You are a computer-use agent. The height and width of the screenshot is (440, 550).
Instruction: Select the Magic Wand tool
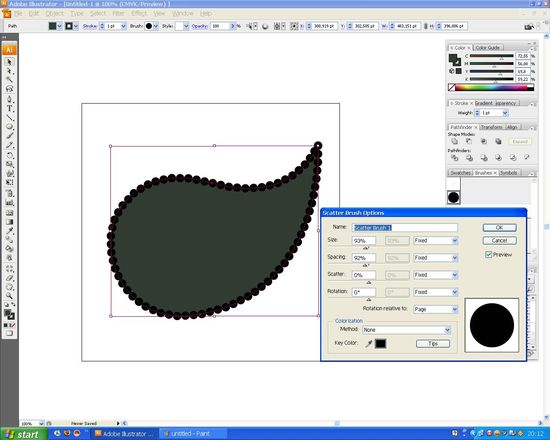pos(9,80)
